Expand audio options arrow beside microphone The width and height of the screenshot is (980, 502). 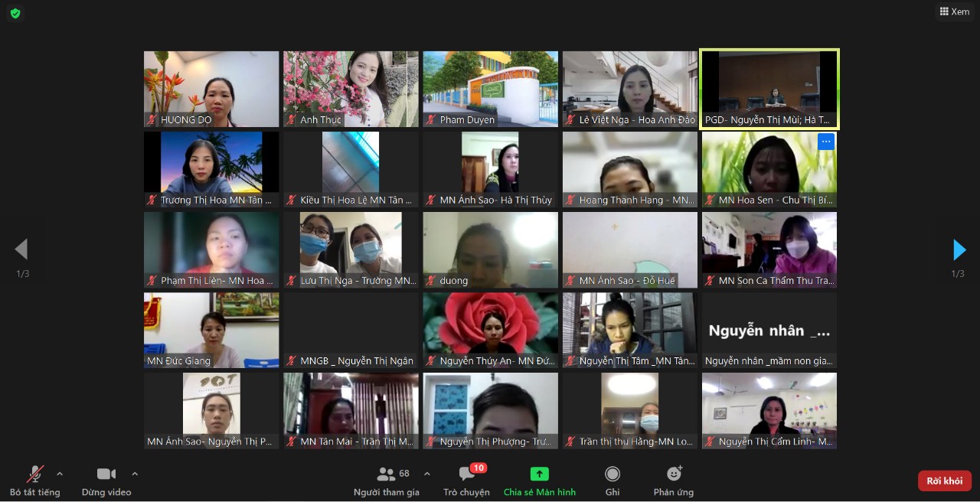click(x=60, y=473)
